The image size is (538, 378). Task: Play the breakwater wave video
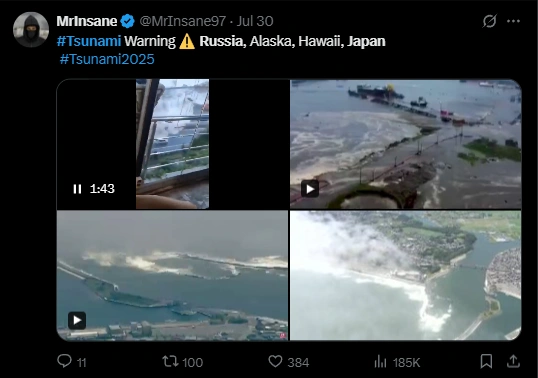[77, 320]
